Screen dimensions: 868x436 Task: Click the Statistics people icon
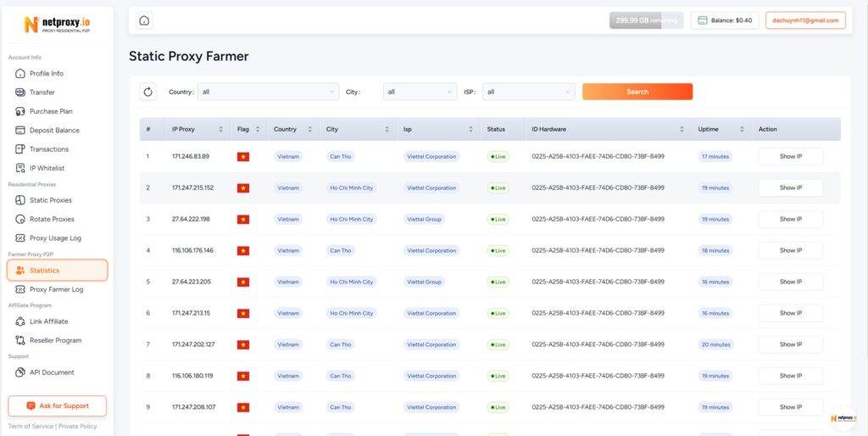[20, 271]
